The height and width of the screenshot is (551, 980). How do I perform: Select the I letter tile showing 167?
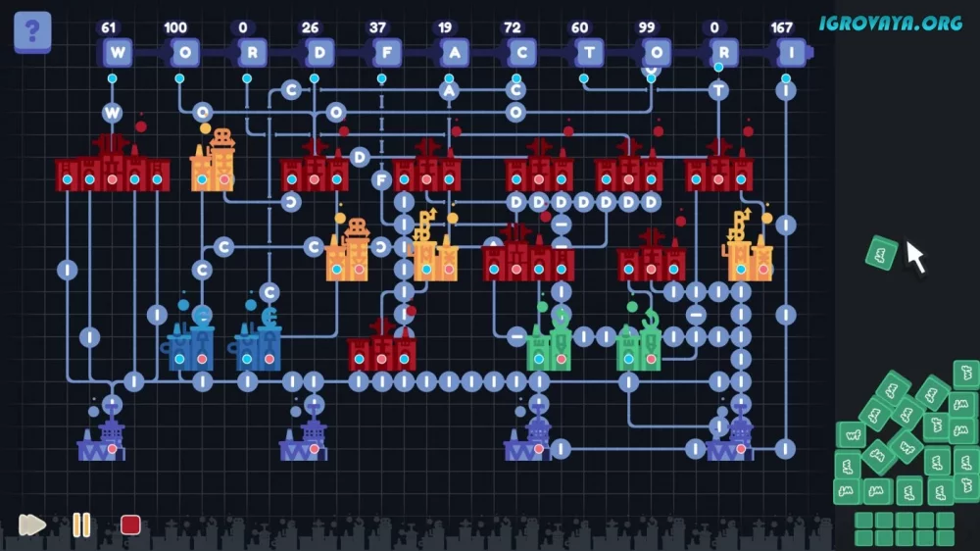point(791,52)
